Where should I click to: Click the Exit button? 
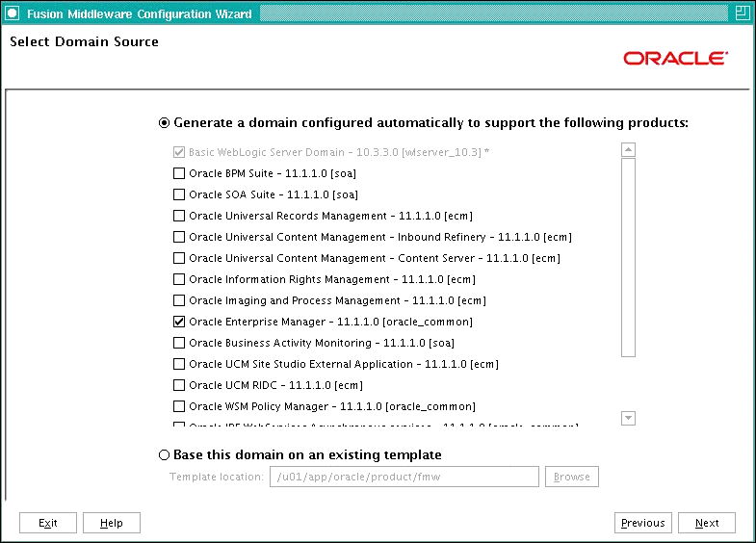pyautogui.click(x=48, y=523)
